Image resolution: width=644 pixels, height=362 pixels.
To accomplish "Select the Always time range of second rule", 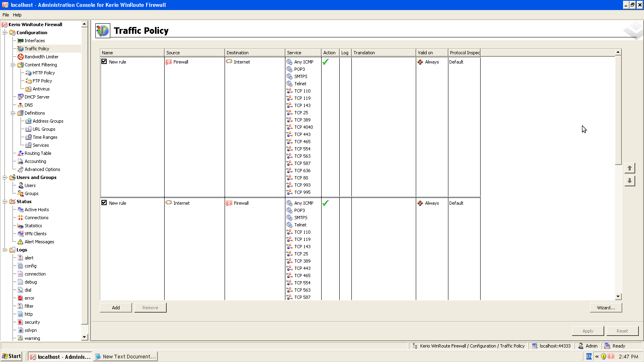I will (x=432, y=203).
